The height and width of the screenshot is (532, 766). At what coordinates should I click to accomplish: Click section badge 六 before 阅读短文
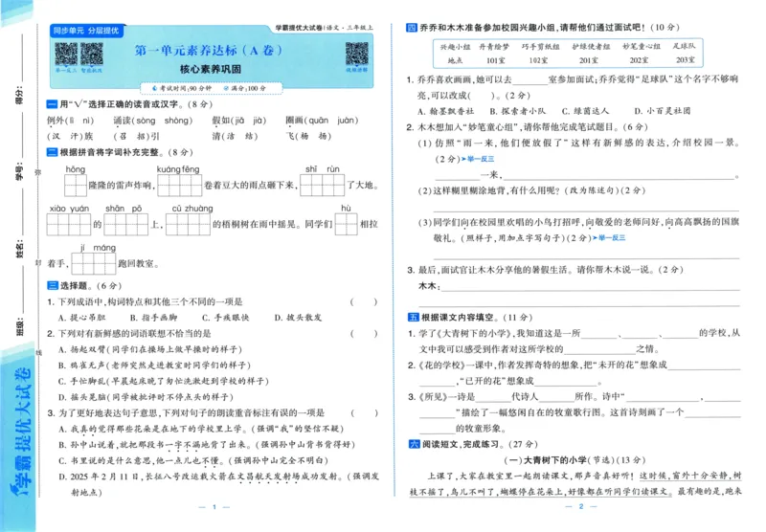coord(415,444)
